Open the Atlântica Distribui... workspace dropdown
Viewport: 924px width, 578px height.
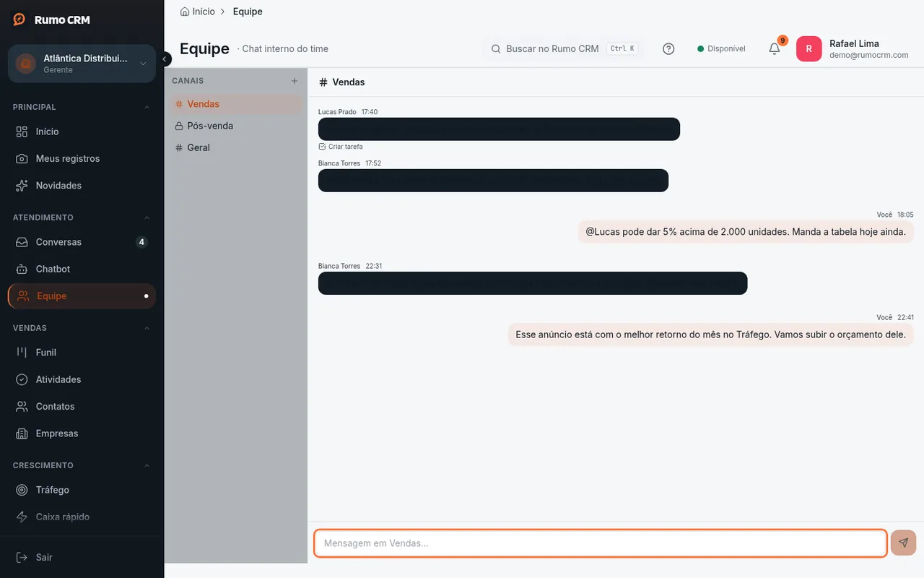(82, 64)
